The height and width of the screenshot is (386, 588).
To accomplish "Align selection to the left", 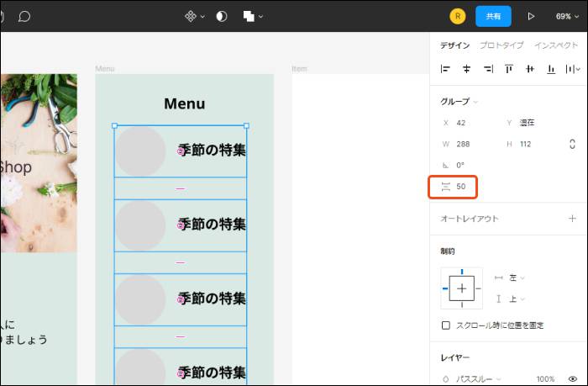I will [x=445, y=69].
